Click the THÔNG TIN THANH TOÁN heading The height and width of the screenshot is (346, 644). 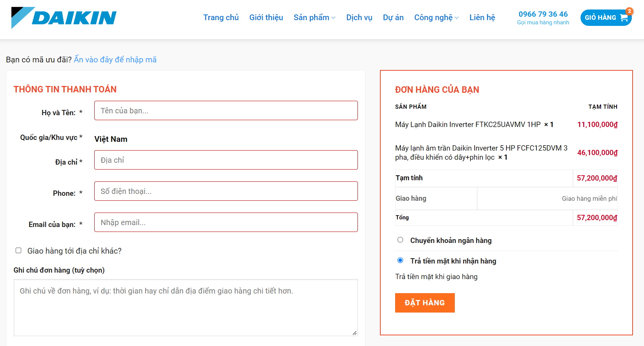pos(65,89)
